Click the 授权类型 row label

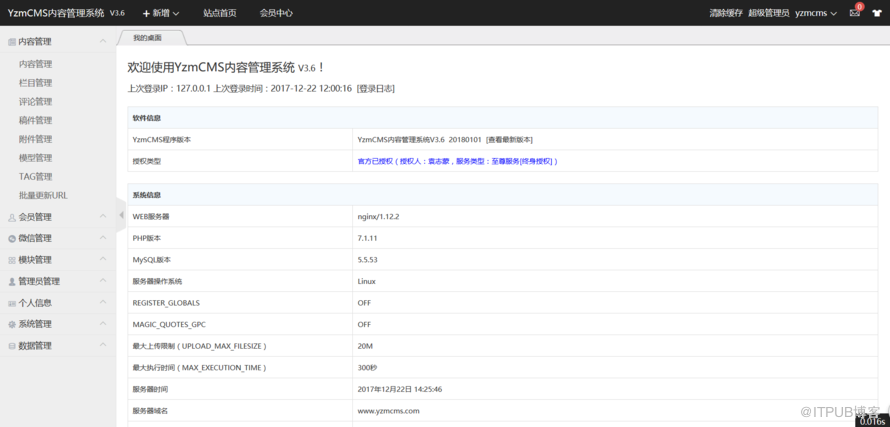pyautogui.click(x=146, y=161)
